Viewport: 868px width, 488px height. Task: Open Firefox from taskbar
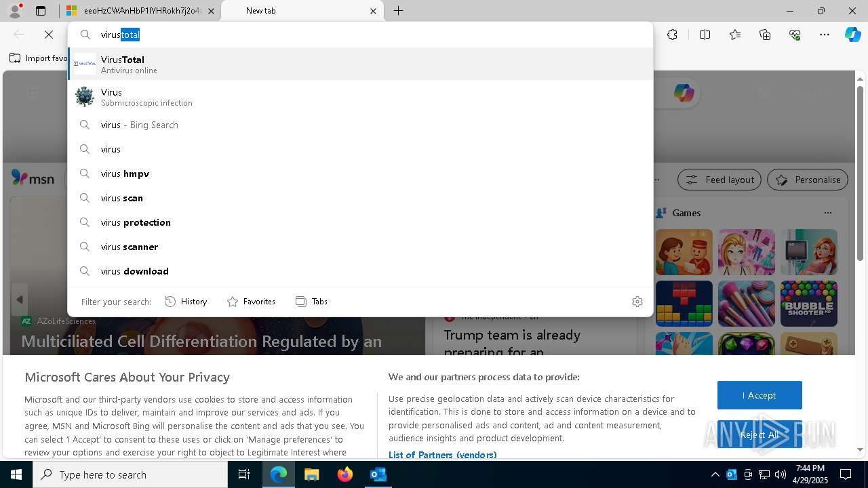344,474
